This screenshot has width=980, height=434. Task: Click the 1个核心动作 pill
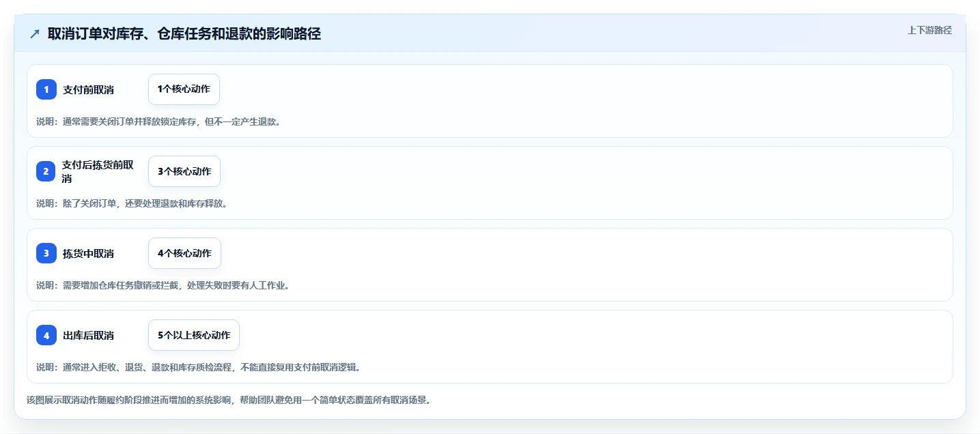coord(184,89)
